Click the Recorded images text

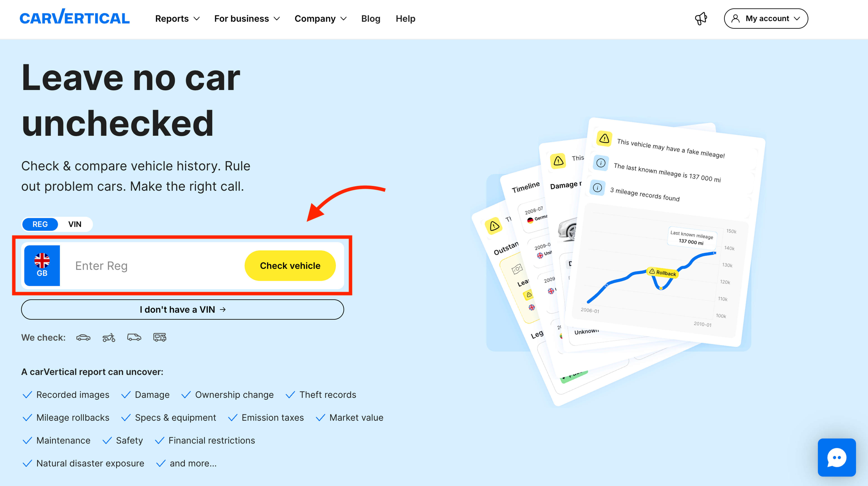[x=73, y=395]
